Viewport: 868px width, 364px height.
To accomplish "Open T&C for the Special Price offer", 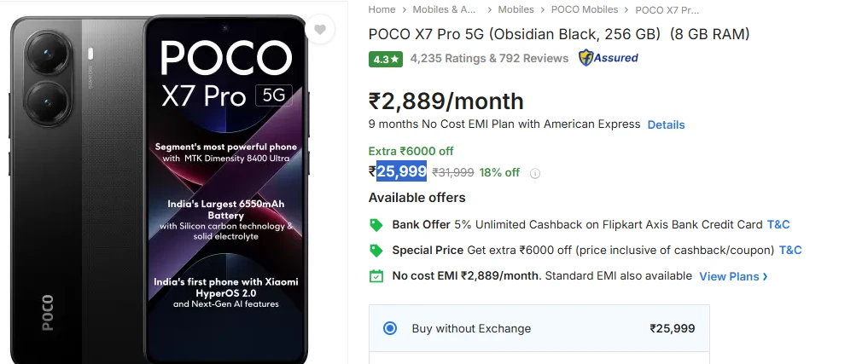I will 790,251.
